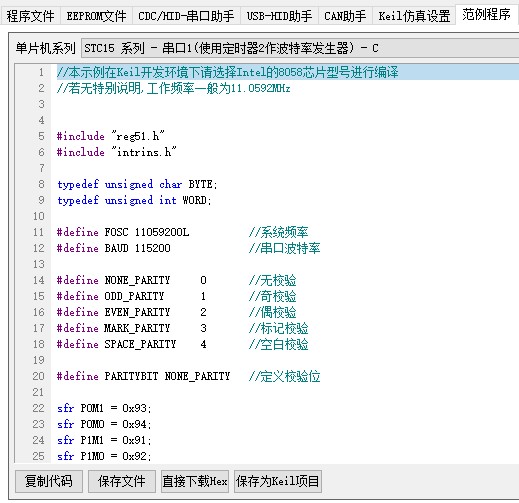The image size is (519, 503).
Task: Click the #define MARK_PARITY line
Action: pyautogui.click(x=132, y=328)
